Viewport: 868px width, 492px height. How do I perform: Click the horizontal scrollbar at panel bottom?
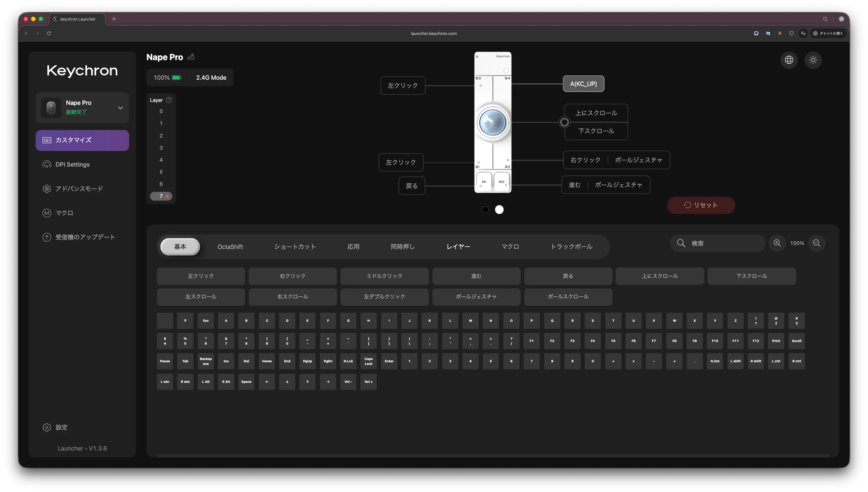pos(492,456)
